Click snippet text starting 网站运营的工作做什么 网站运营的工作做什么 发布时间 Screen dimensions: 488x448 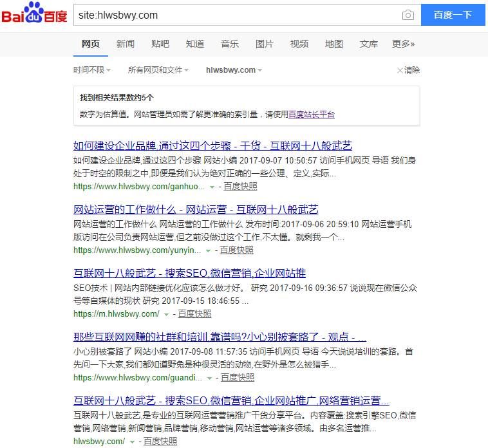point(243,230)
